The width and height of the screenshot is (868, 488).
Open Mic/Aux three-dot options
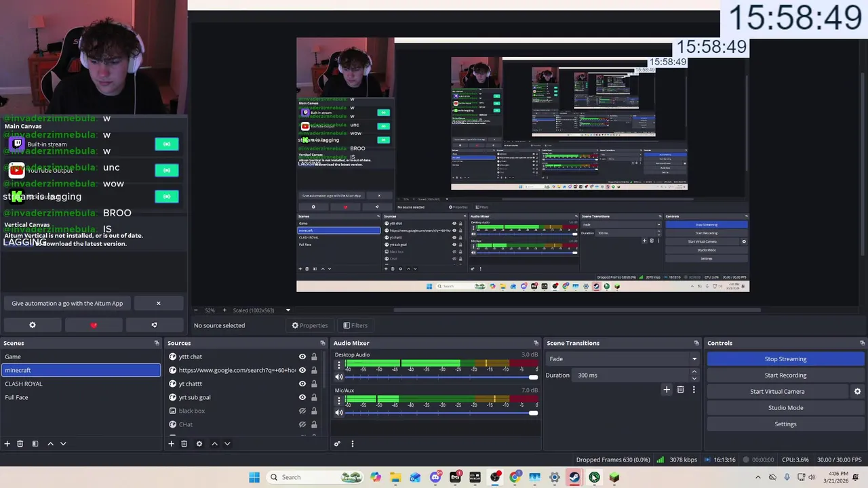[x=339, y=401]
